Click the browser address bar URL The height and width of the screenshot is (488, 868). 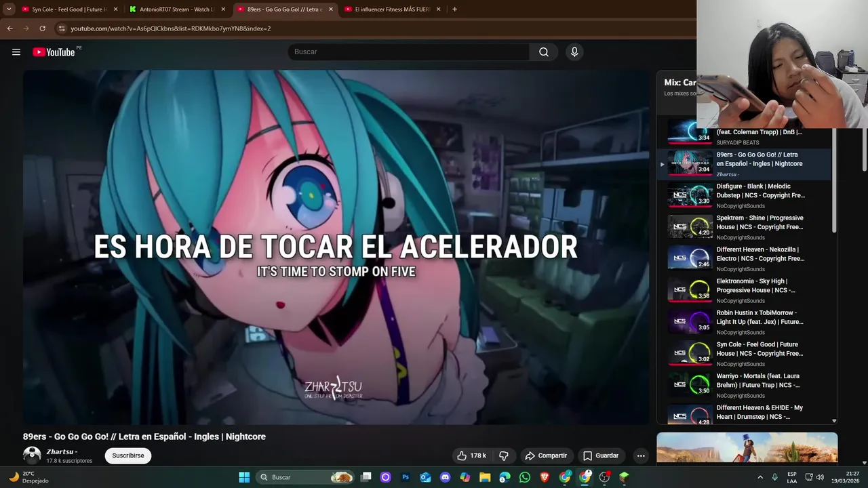tap(171, 28)
